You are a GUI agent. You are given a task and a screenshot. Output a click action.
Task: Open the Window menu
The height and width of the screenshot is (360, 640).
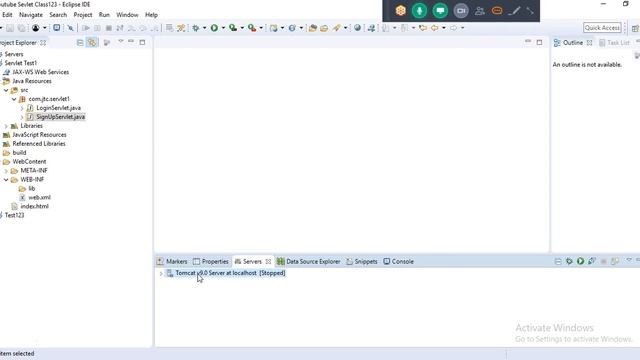pyautogui.click(x=127, y=15)
